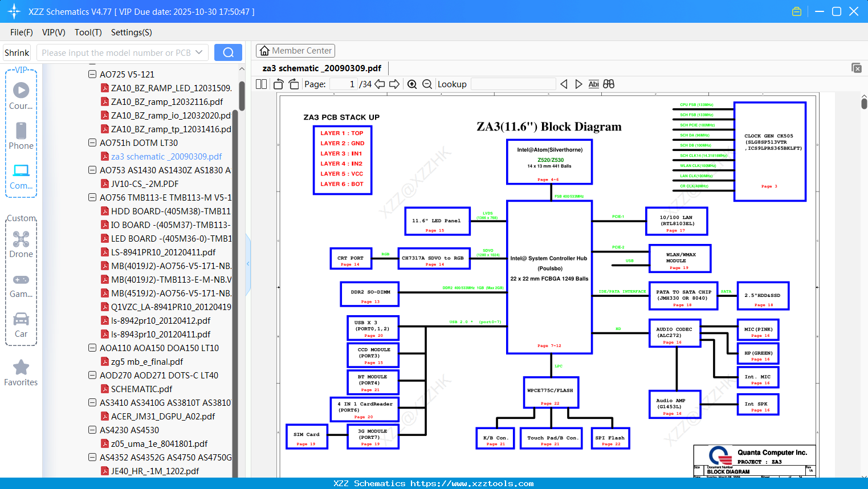Open the VIP(V) menu
The width and height of the screenshot is (868, 489).
(x=54, y=32)
